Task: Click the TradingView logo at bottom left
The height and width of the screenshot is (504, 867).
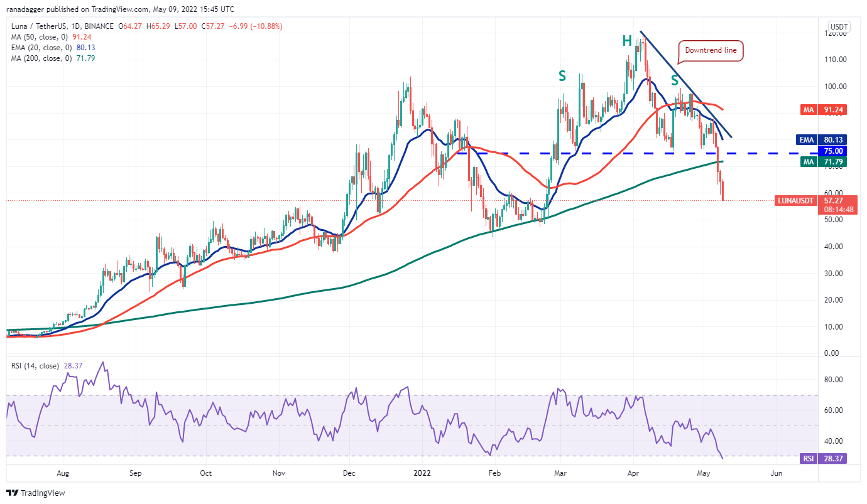Action: pos(36,493)
